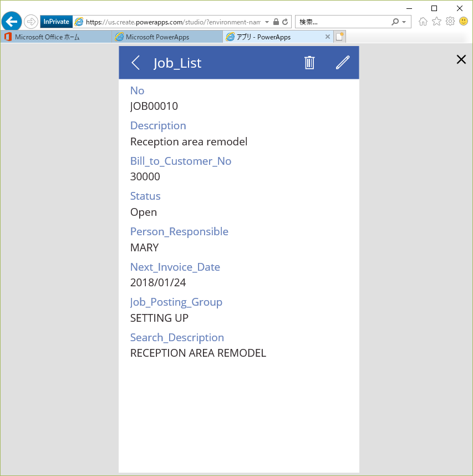This screenshot has height=476, width=473.
Task: Open the search provider dropdown arrow
Action: 404,22
